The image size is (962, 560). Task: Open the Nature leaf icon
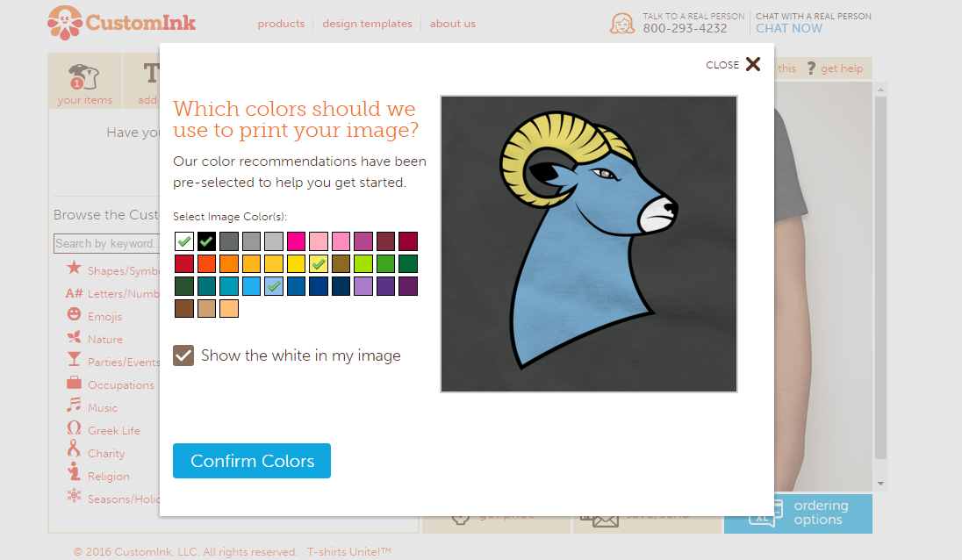pyautogui.click(x=74, y=339)
